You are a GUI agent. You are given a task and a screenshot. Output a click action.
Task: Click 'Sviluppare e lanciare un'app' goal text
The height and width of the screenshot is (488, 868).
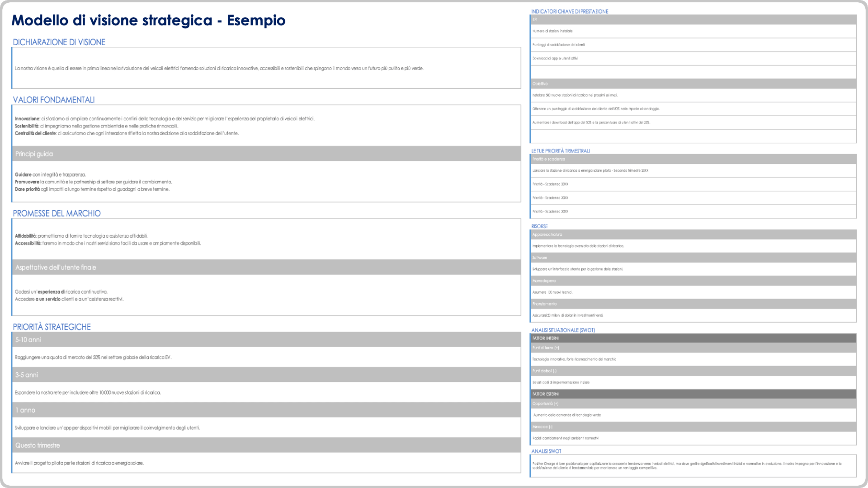(107, 428)
